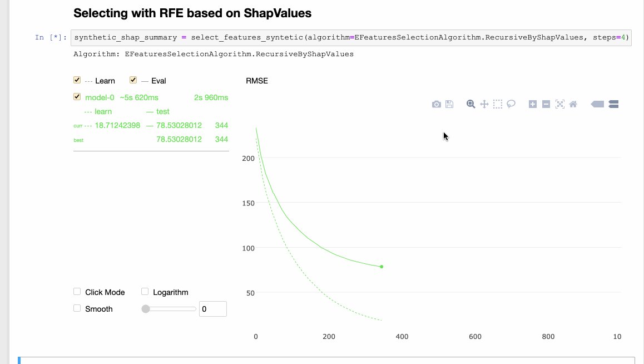Select the Pan arrows tool
This screenshot has height=364, width=644.
484,104
